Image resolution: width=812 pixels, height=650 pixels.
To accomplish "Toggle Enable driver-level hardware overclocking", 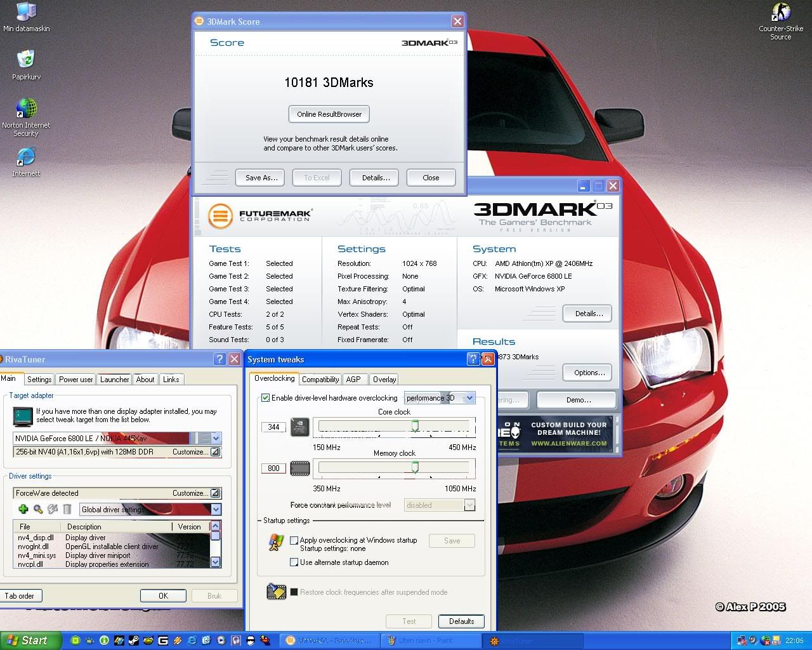I will click(x=266, y=398).
